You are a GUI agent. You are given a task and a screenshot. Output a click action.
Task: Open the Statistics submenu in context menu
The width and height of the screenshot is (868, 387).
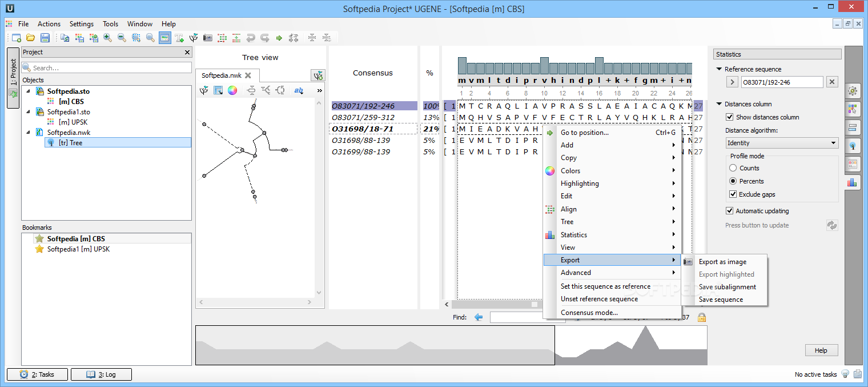click(x=611, y=234)
